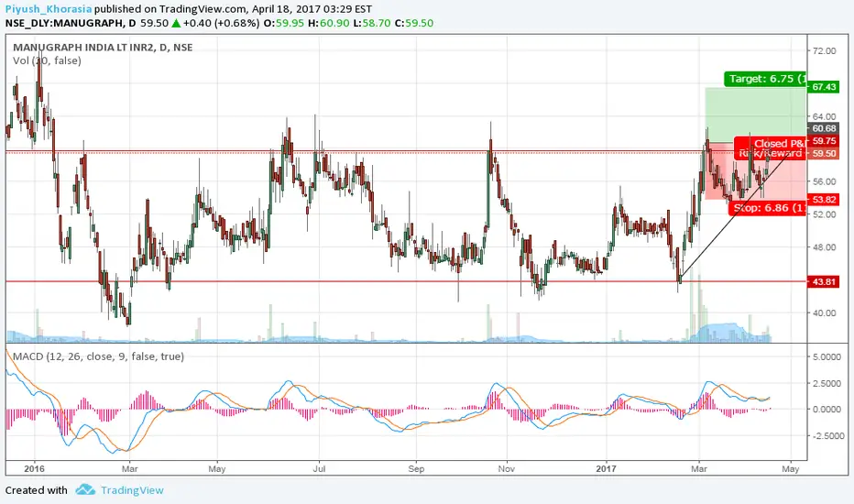This screenshot has height=504, width=854.
Task: Click the 60.68 dark price tag
Action: pyautogui.click(x=824, y=128)
